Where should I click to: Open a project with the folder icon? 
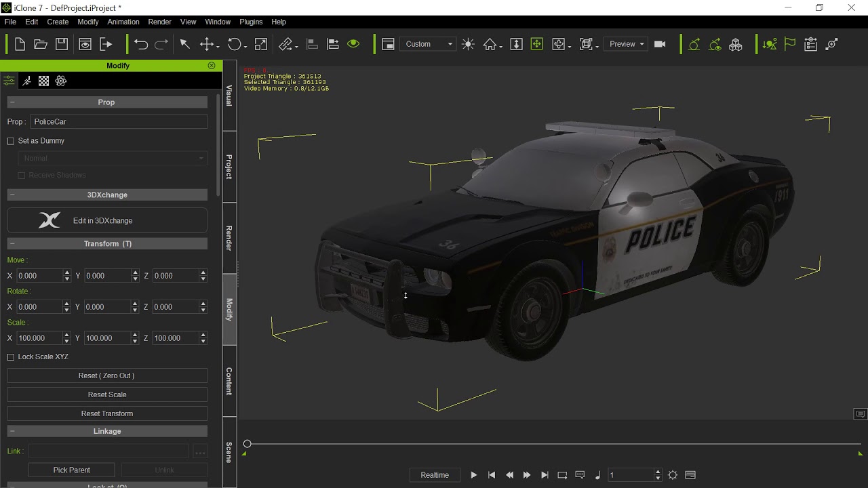click(x=41, y=44)
